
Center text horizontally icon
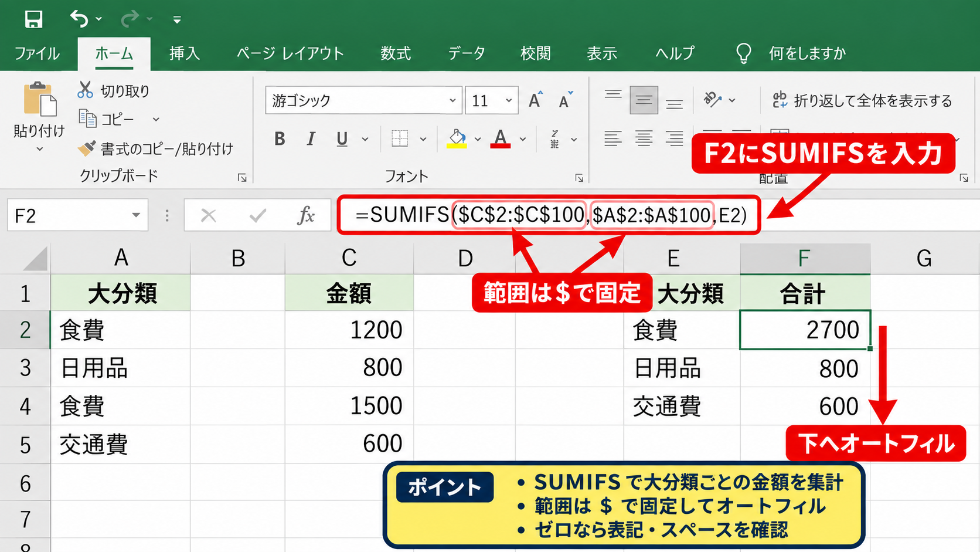[x=644, y=138]
